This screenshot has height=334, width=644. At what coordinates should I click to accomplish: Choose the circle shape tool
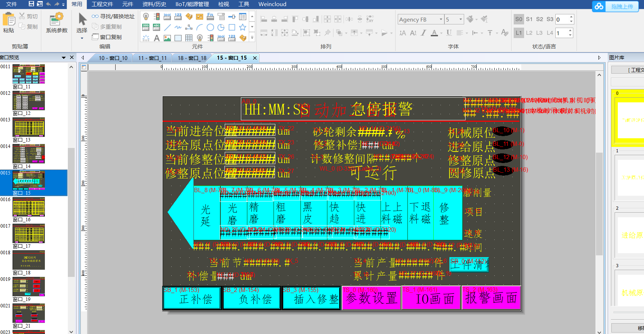[210, 27]
